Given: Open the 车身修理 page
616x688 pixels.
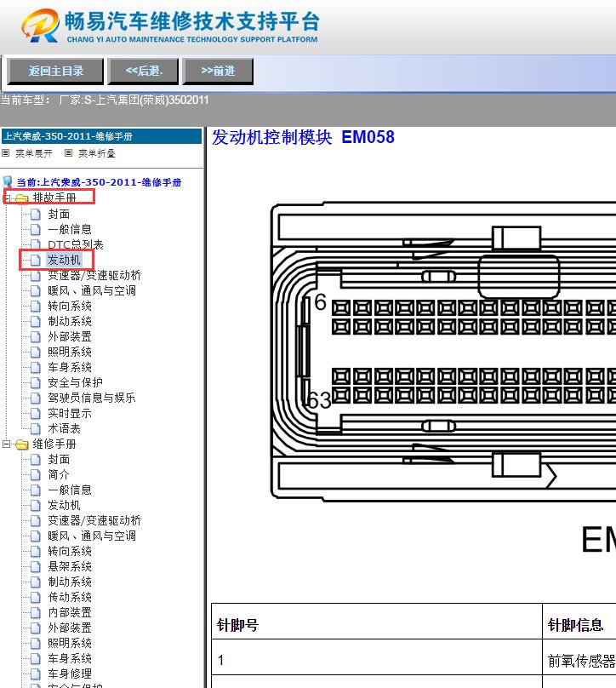Looking at the screenshot, I should pos(70,674).
